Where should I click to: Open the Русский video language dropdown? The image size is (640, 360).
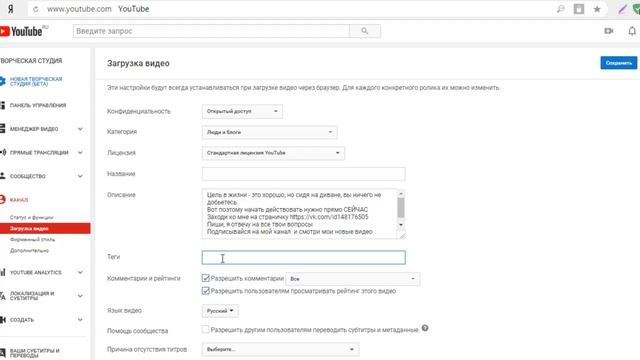220,311
